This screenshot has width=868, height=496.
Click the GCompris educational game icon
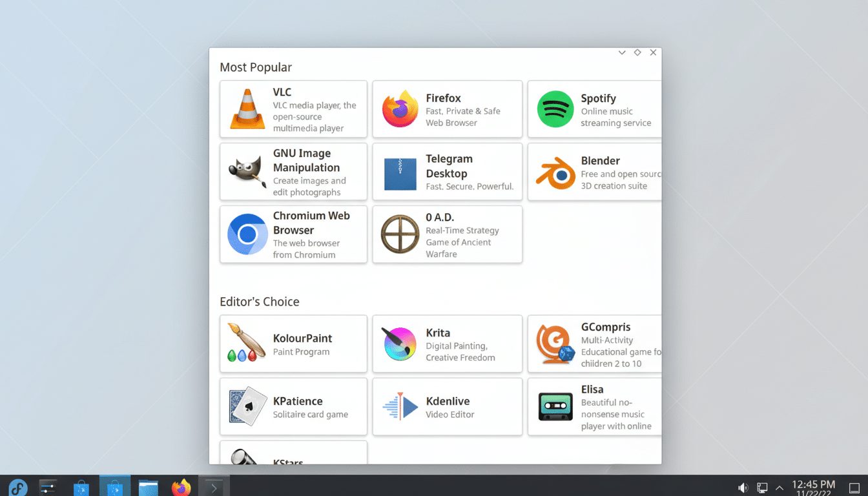554,344
